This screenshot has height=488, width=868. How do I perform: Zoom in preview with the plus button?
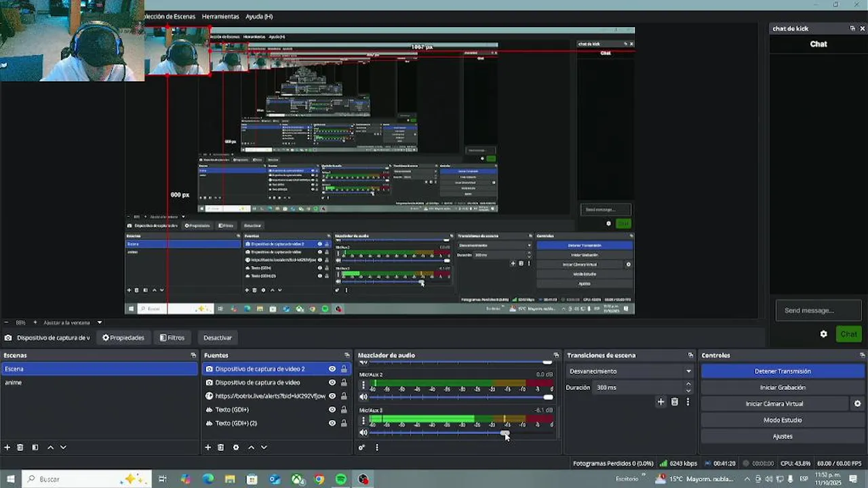(x=35, y=323)
